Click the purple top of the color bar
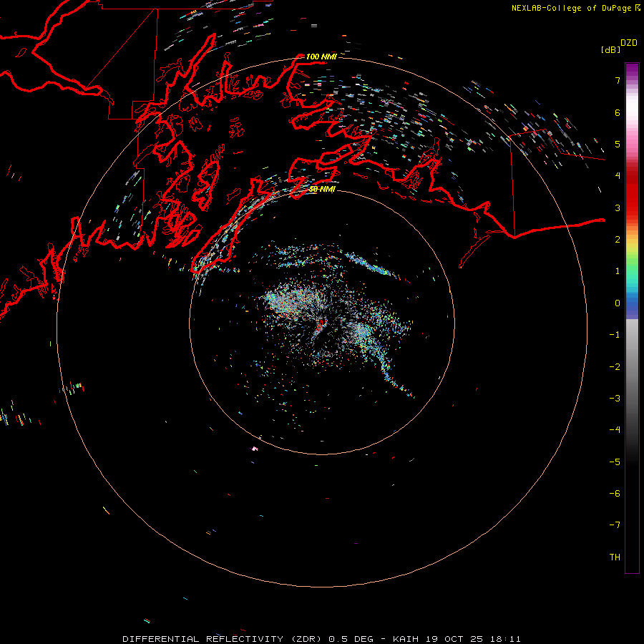Viewport: 644px width, 644px height. (632, 70)
